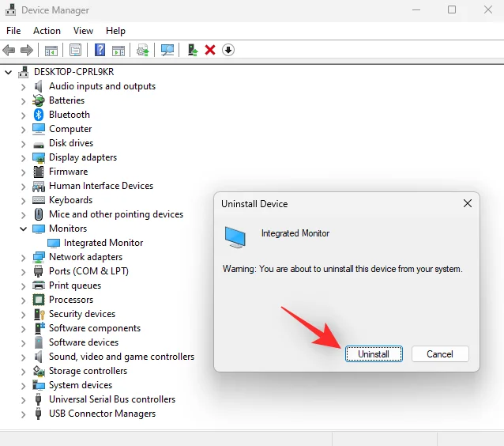Click the Back arrow toolbar icon
Viewport: 504px width, 446px height.
tap(9, 50)
